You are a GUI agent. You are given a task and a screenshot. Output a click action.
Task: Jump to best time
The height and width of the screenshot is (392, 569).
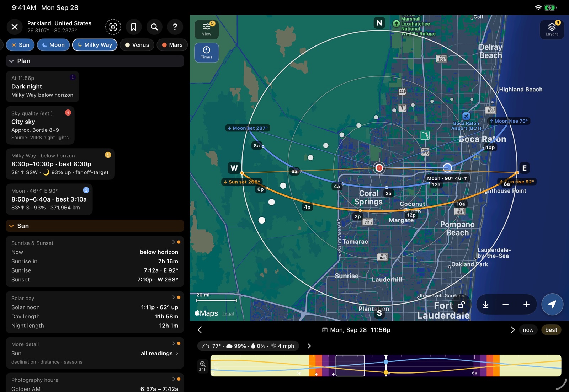[551, 330]
